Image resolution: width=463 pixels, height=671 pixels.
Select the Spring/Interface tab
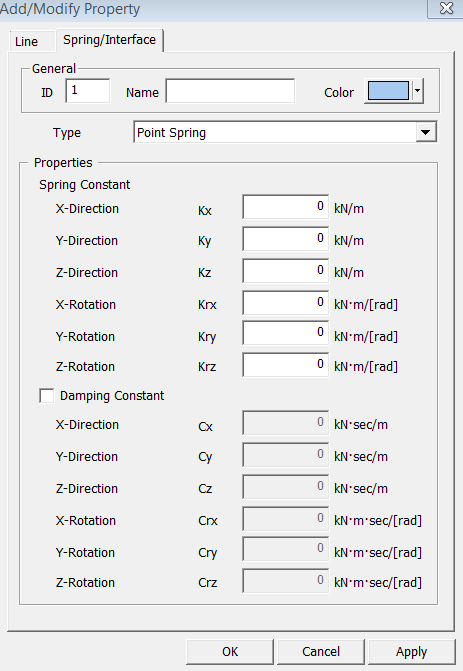click(x=110, y=40)
